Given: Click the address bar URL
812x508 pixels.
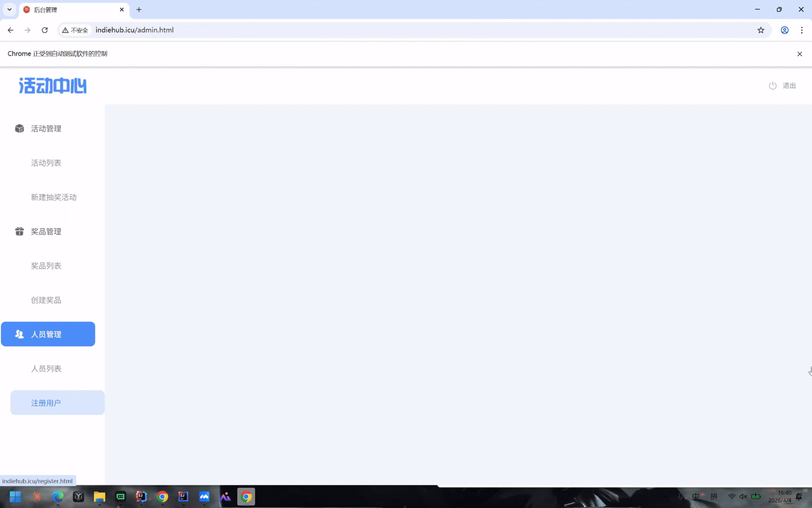Looking at the screenshot, I should (135, 30).
